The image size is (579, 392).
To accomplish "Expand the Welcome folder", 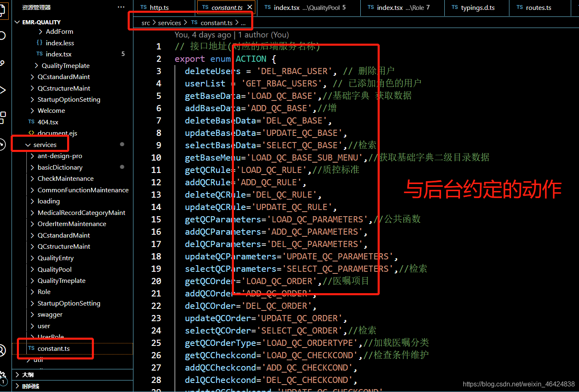I will pyautogui.click(x=51, y=111).
